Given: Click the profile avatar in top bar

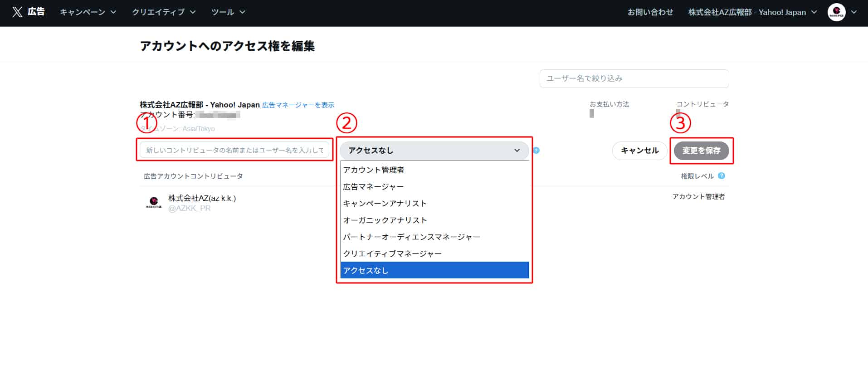Looking at the screenshot, I should 836,12.
